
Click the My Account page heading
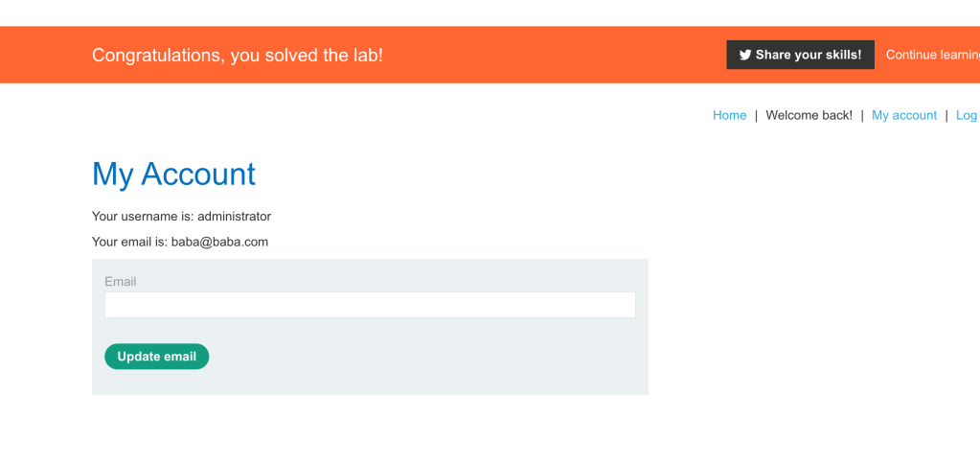pyautogui.click(x=173, y=174)
